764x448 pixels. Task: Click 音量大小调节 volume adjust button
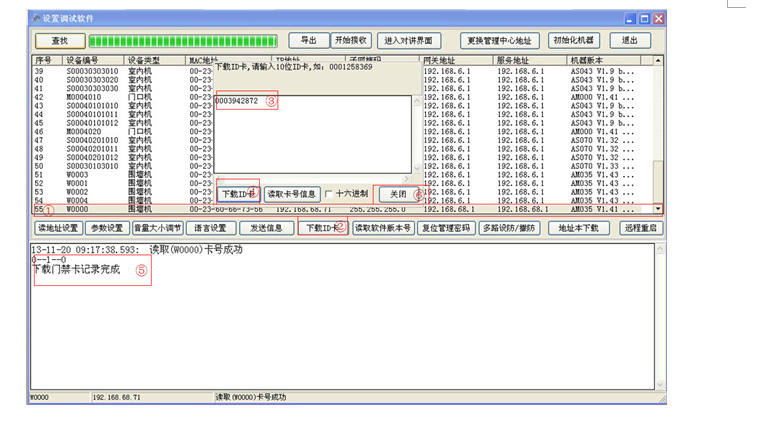click(160, 228)
